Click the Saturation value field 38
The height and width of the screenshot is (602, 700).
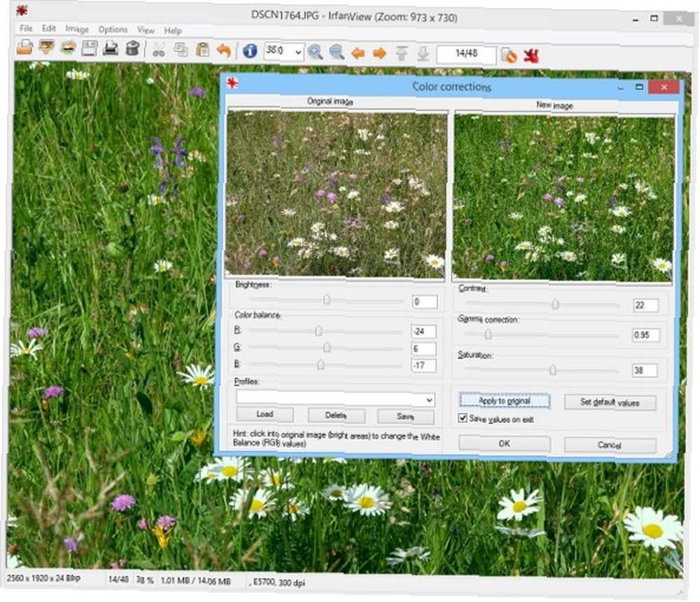point(645,370)
